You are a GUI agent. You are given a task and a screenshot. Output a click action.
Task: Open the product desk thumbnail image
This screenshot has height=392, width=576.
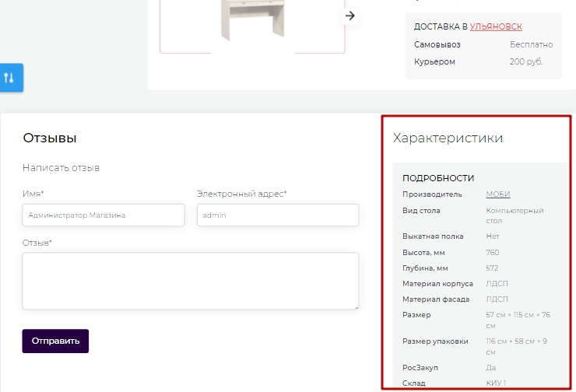252,23
